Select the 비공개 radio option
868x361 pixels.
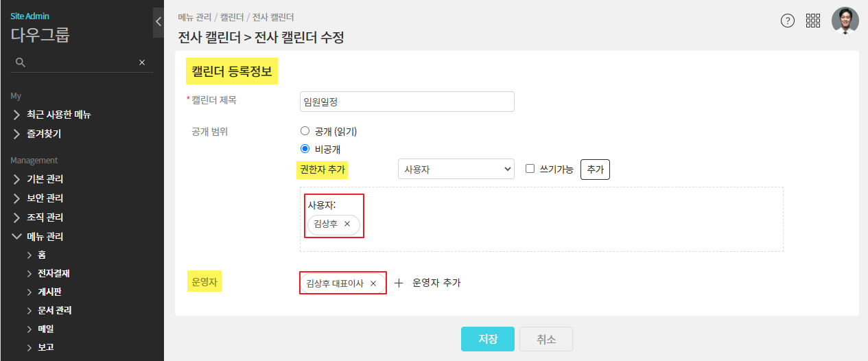pyautogui.click(x=305, y=148)
